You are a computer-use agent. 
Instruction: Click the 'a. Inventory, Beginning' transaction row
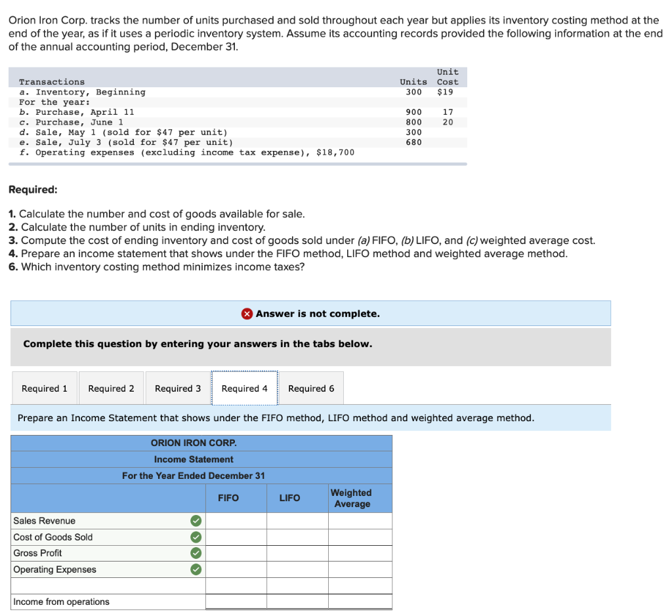click(238, 92)
